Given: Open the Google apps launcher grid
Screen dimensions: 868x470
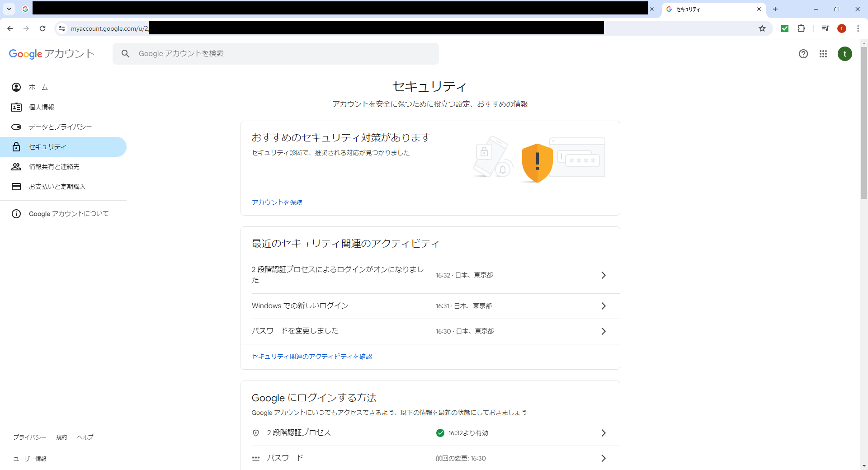Looking at the screenshot, I should [823, 54].
